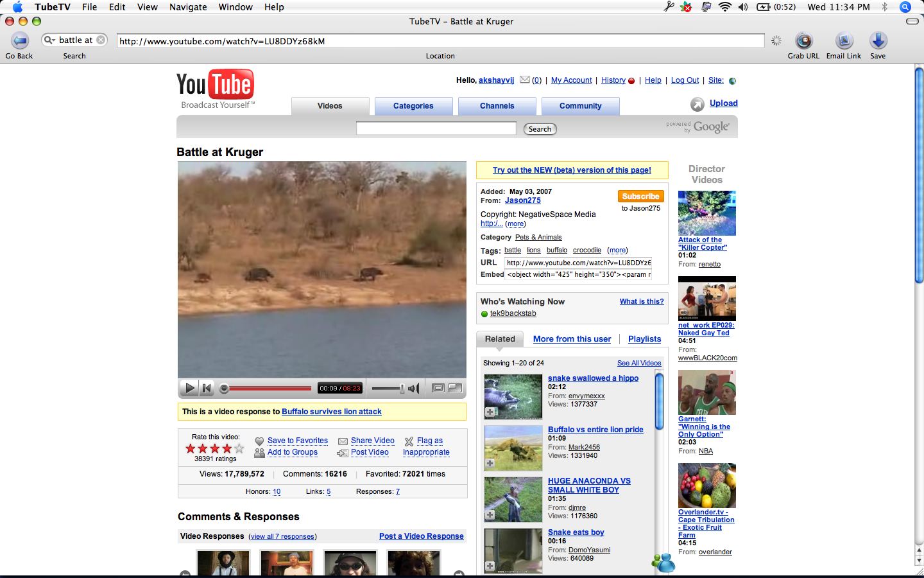Click the YouTube logo

tap(215, 89)
